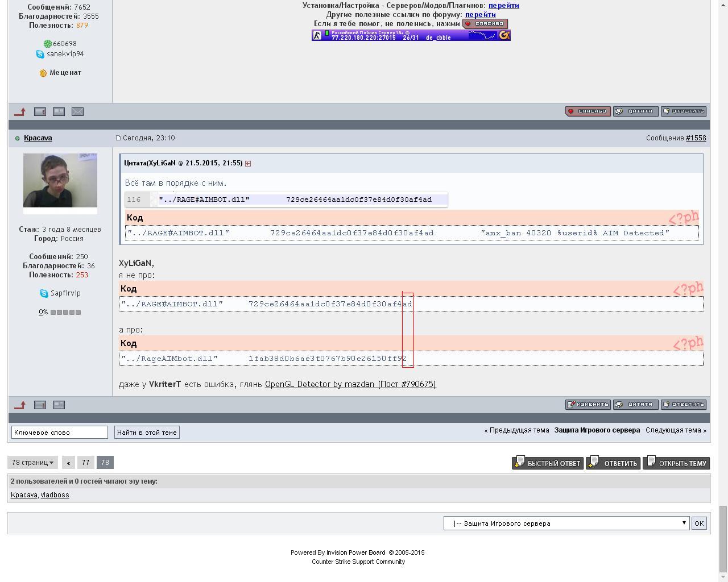Click the Ключевое слово search field
This screenshot has width=728, height=582.
[x=60, y=433]
